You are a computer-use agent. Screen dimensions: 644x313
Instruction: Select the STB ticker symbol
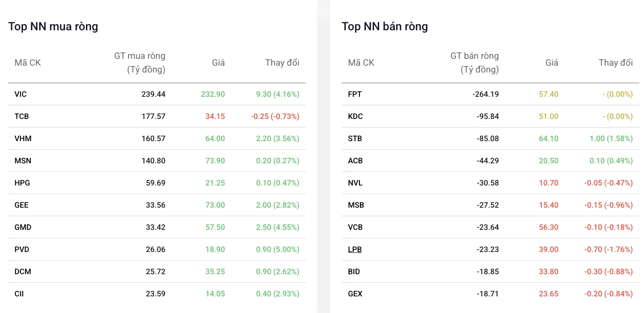pyautogui.click(x=355, y=139)
